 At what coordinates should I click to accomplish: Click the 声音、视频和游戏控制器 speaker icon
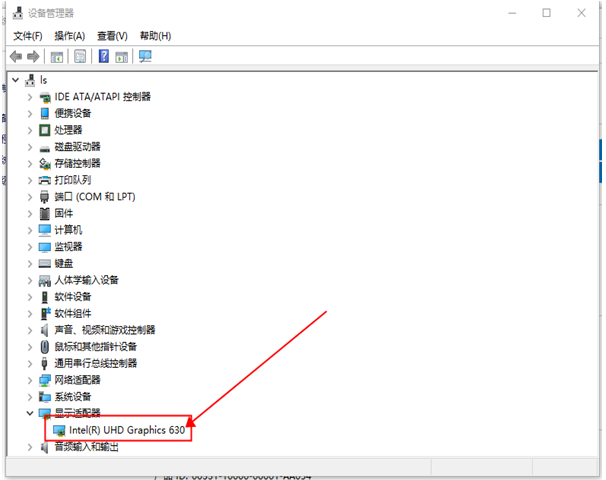point(45,330)
